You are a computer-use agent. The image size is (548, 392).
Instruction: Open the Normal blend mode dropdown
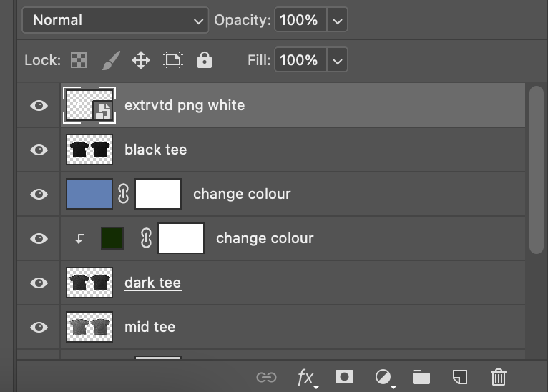coord(114,20)
